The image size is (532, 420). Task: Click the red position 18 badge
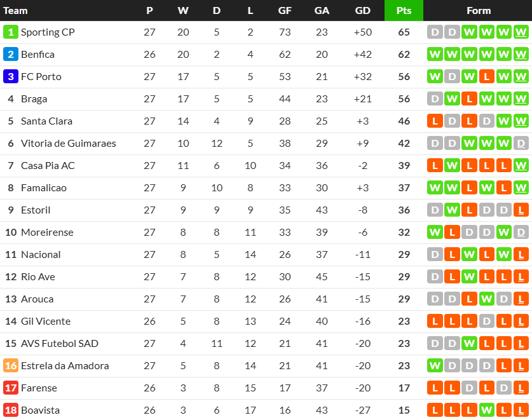click(11, 410)
